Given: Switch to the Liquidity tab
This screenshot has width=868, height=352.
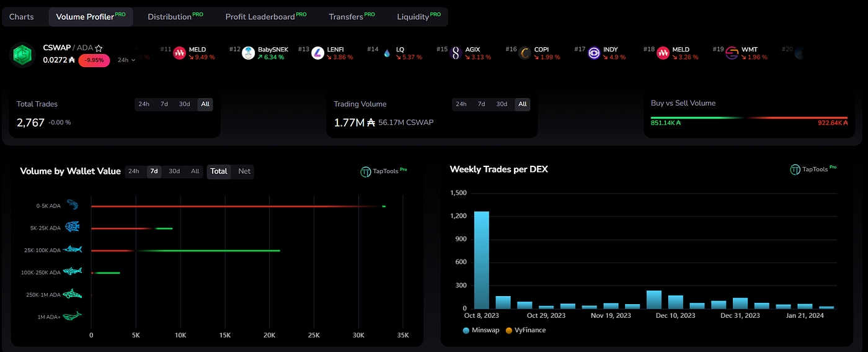Looking at the screenshot, I should [418, 17].
